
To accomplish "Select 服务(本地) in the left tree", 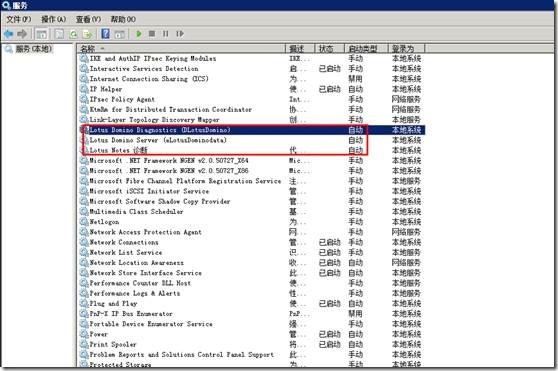I will (34, 49).
